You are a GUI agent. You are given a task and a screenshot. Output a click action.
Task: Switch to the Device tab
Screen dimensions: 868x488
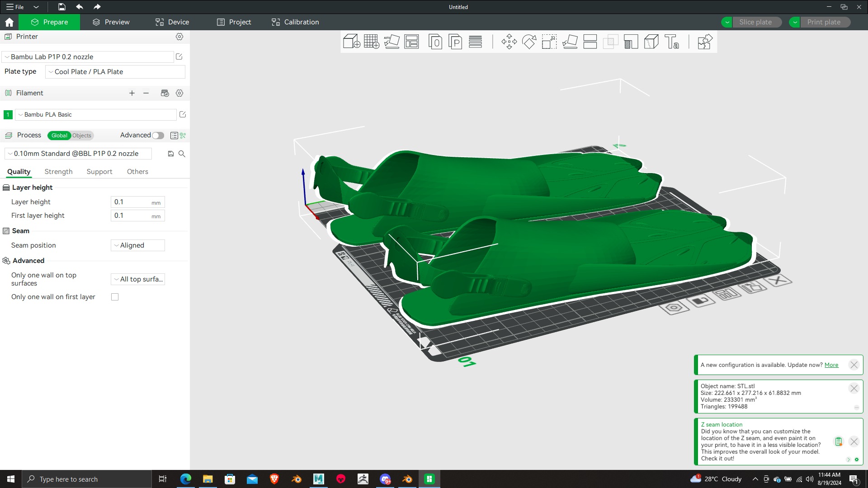pyautogui.click(x=172, y=22)
